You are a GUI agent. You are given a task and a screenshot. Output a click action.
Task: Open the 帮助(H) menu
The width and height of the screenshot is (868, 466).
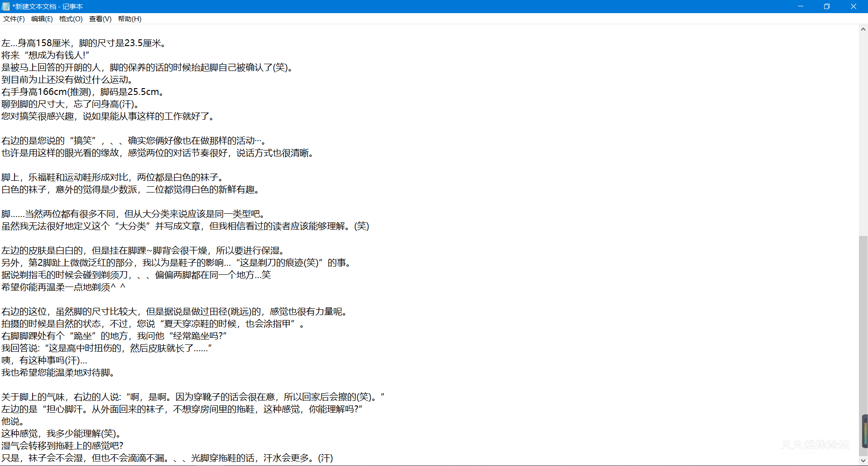[x=129, y=19]
